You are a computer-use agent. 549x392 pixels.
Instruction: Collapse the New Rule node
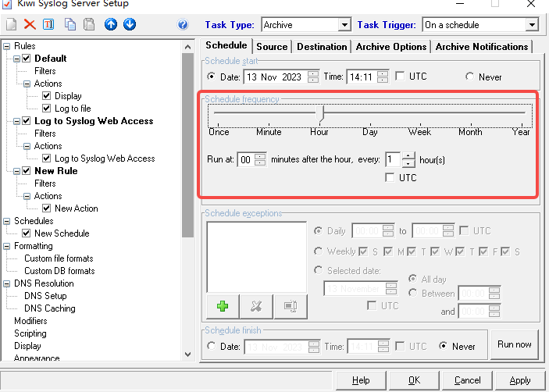coord(17,171)
